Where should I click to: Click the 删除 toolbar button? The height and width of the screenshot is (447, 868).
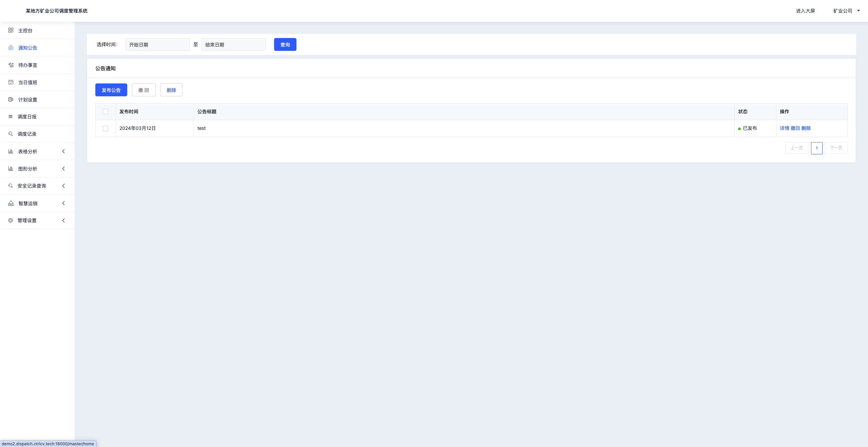(x=171, y=90)
